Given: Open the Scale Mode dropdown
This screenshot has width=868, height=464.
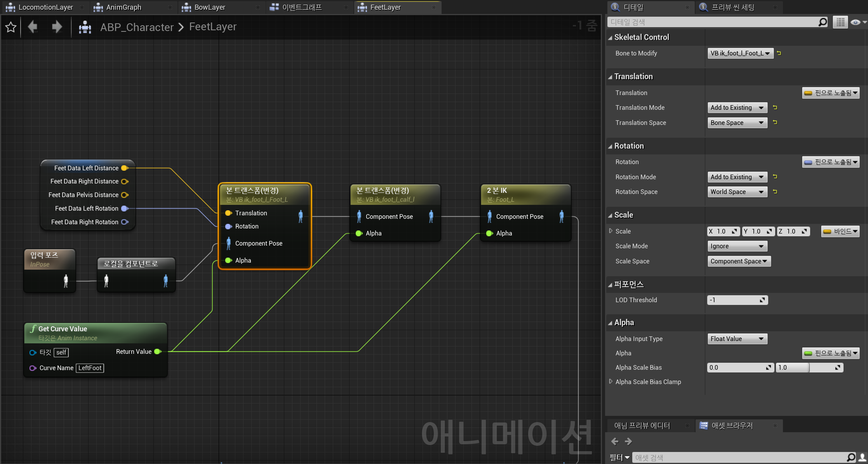Looking at the screenshot, I should pos(737,246).
